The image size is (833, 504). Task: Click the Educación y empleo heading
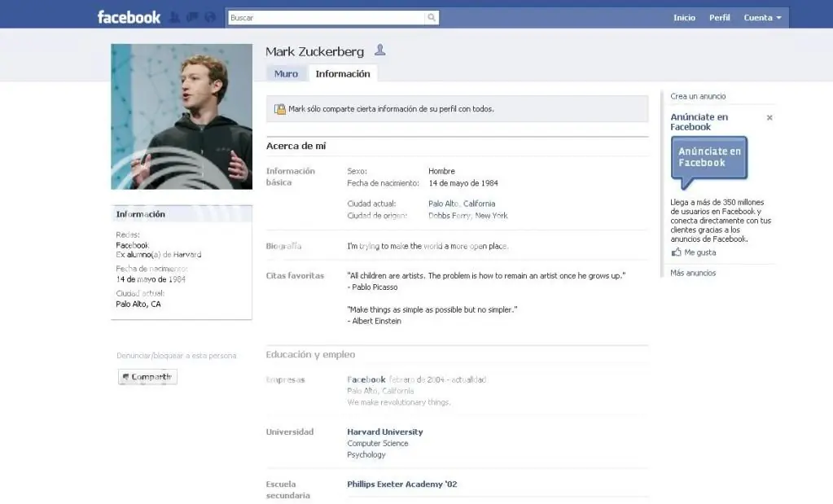pos(310,354)
